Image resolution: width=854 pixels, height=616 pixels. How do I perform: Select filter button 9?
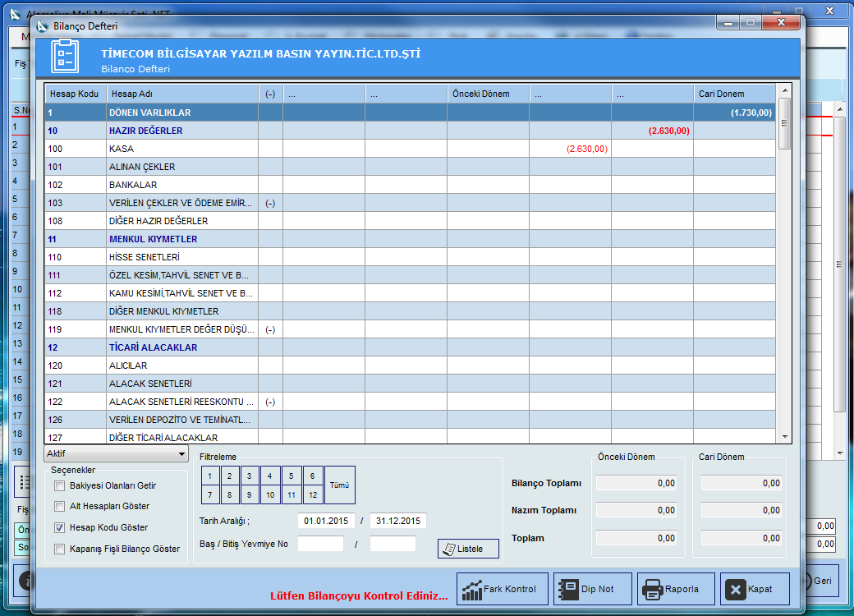coord(250,495)
